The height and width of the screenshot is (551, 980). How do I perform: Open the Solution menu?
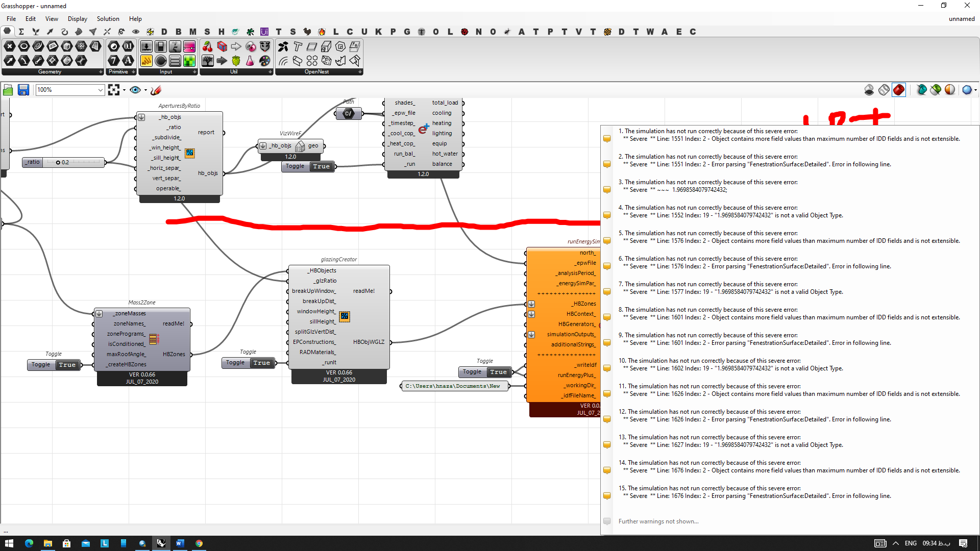pyautogui.click(x=108, y=19)
